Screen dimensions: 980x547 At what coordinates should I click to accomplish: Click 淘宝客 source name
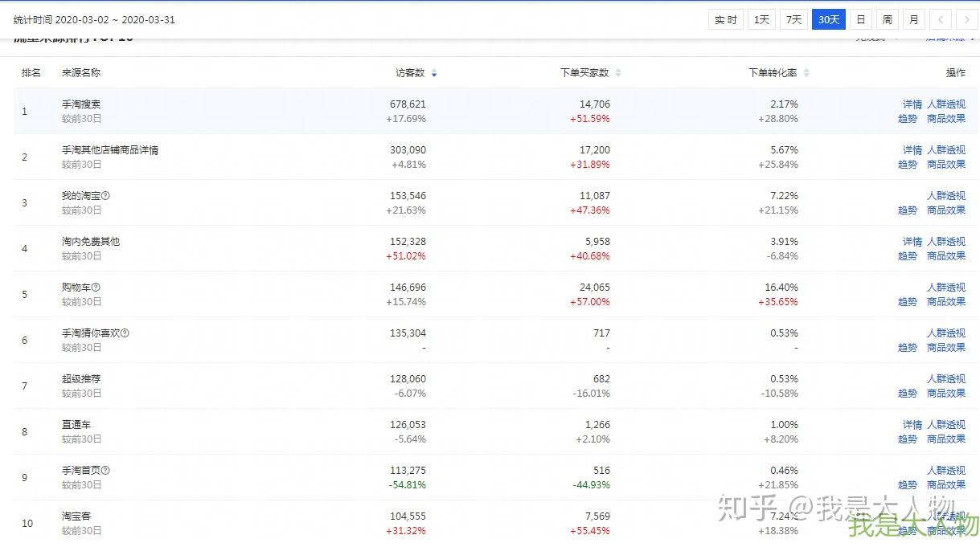(76, 516)
